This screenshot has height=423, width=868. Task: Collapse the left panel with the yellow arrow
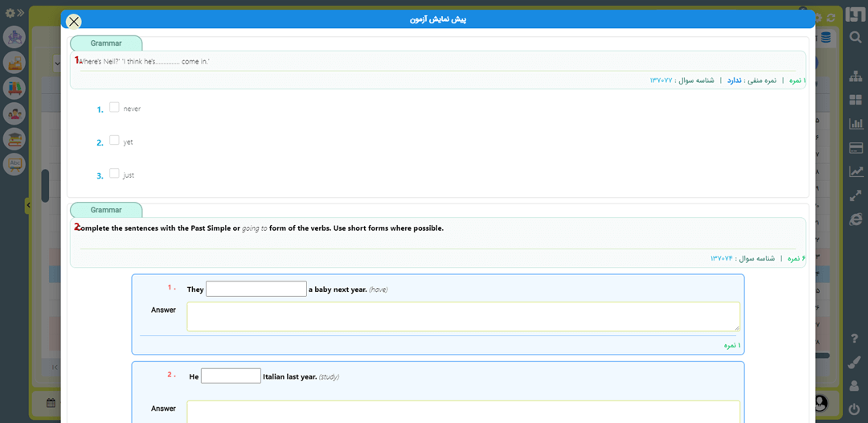click(x=28, y=205)
